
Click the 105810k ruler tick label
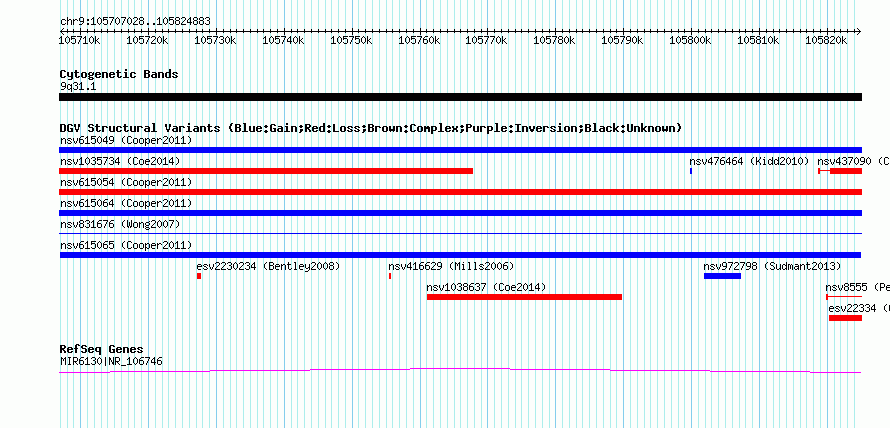point(758,40)
